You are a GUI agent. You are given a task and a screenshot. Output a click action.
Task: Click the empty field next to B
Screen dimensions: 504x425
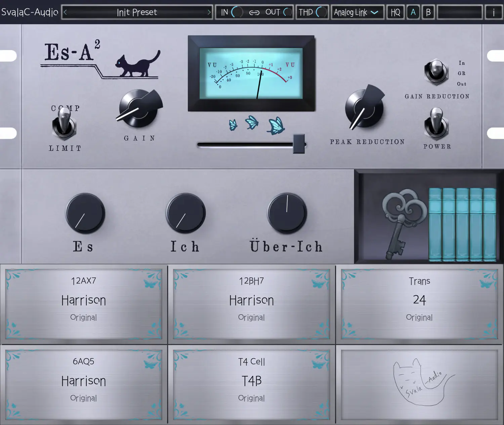pos(460,12)
